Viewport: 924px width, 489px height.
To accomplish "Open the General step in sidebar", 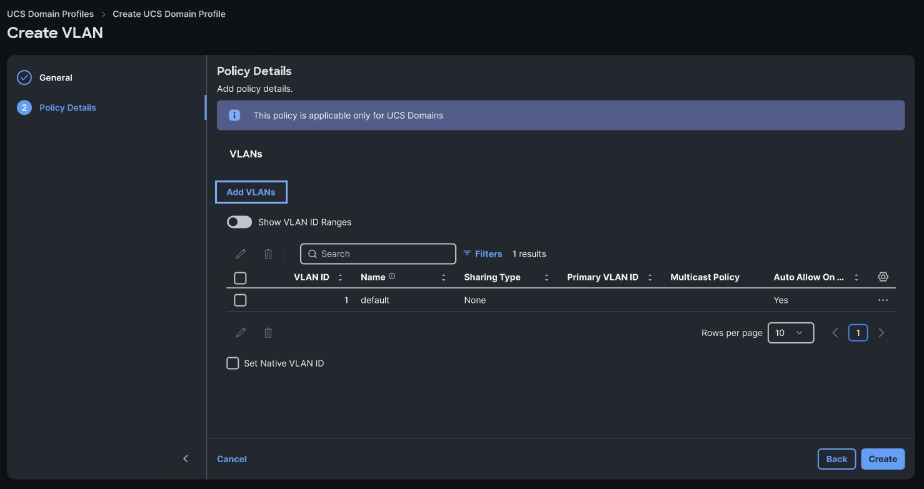I will pyautogui.click(x=56, y=78).
